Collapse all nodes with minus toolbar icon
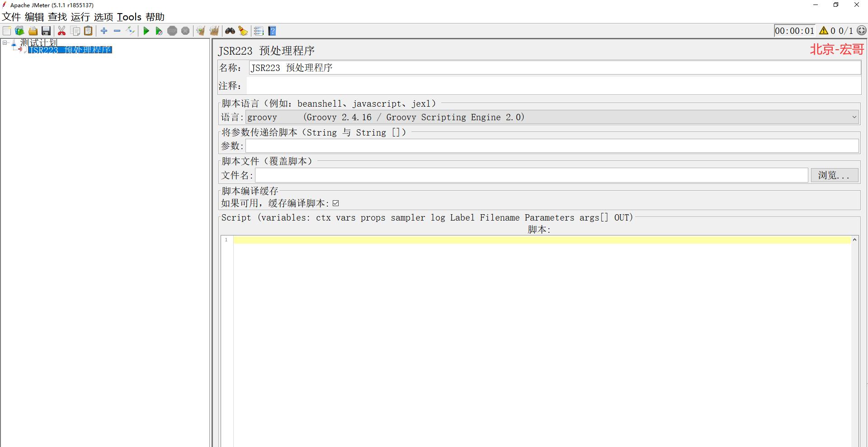The height and width of the screenshot is (447, 868). click(117, 31)
